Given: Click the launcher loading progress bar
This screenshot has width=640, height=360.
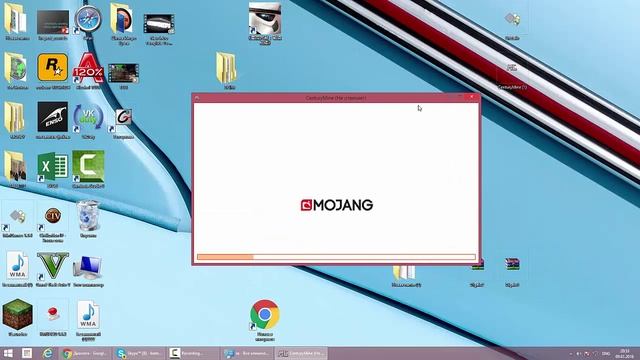Looking at the screenshot, I should coord(336,257).
